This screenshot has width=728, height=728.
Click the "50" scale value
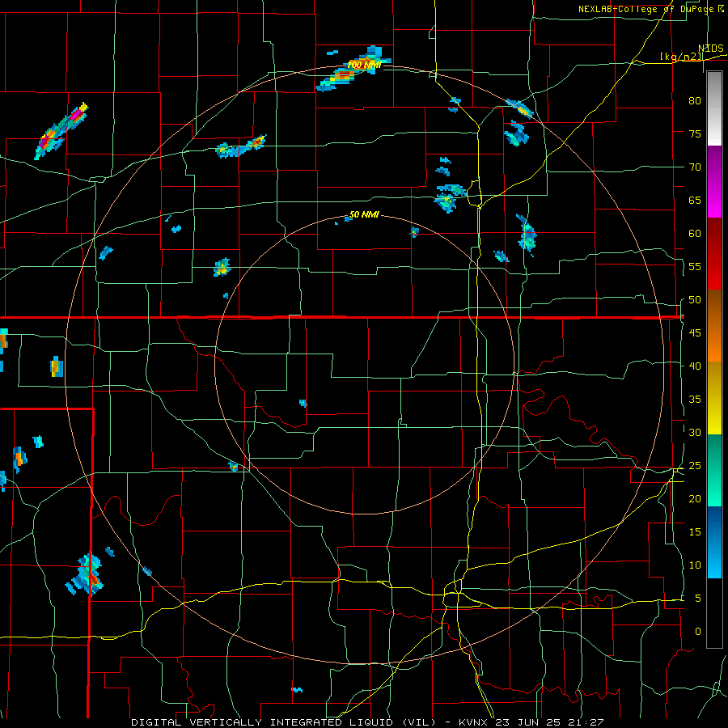click(x=695, y=300)
